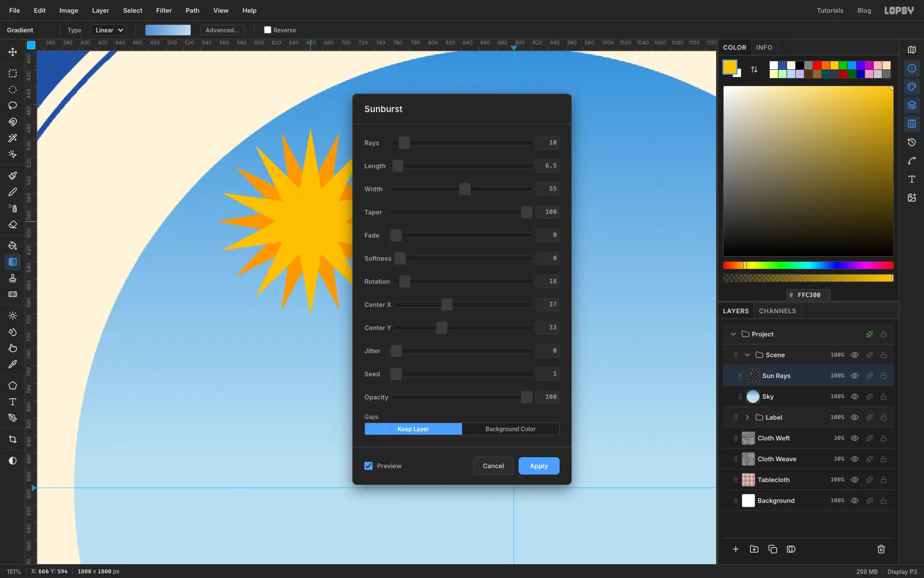Switch to the Channels tab
924x578 pixels.
(x=777, y=311)
